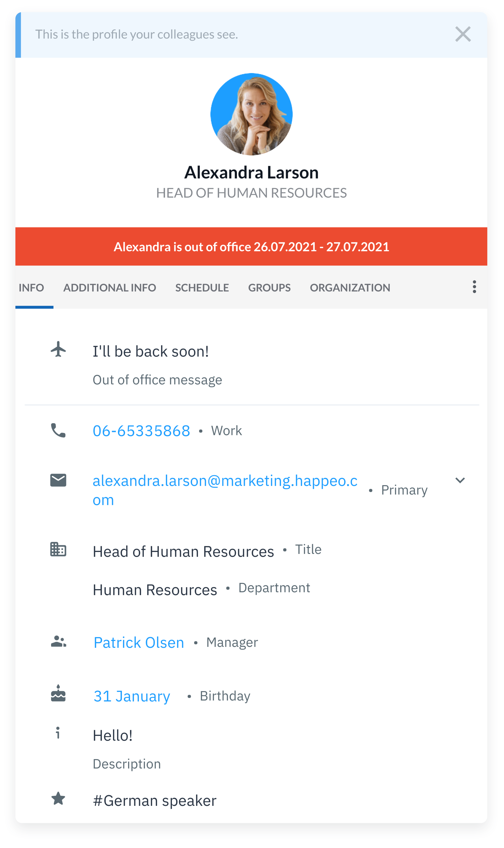Go to the Groups tab
The image size is (504, 848).
pos(269,288)
